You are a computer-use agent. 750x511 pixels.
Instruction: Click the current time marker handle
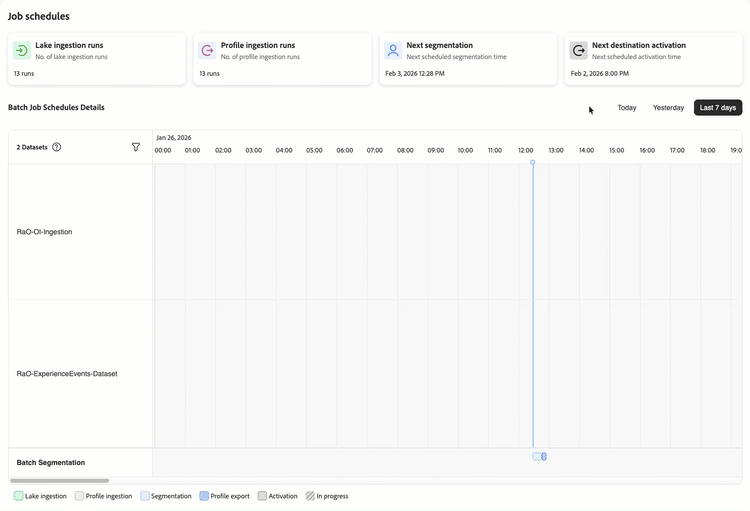532,162
